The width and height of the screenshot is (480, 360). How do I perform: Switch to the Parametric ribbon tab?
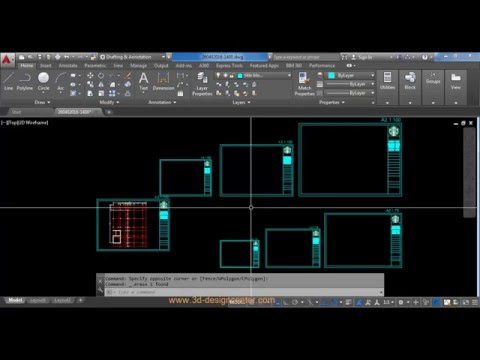click(x=95, y=66)
